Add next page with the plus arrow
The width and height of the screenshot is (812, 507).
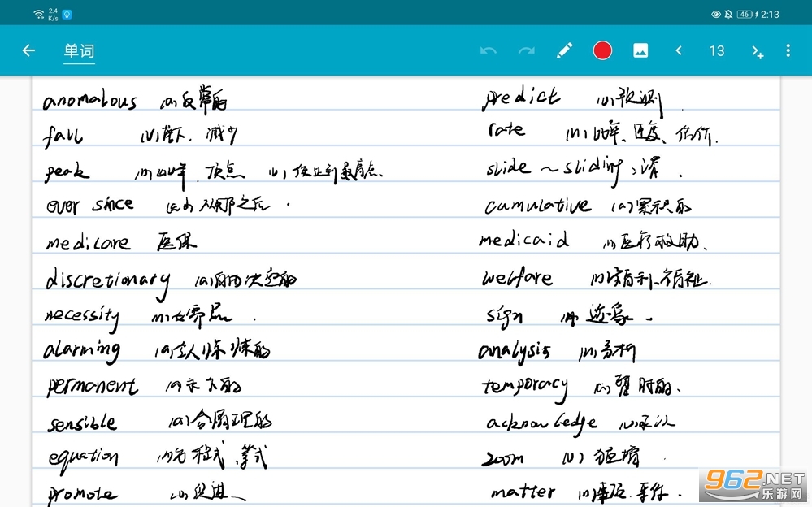[757, 51]
